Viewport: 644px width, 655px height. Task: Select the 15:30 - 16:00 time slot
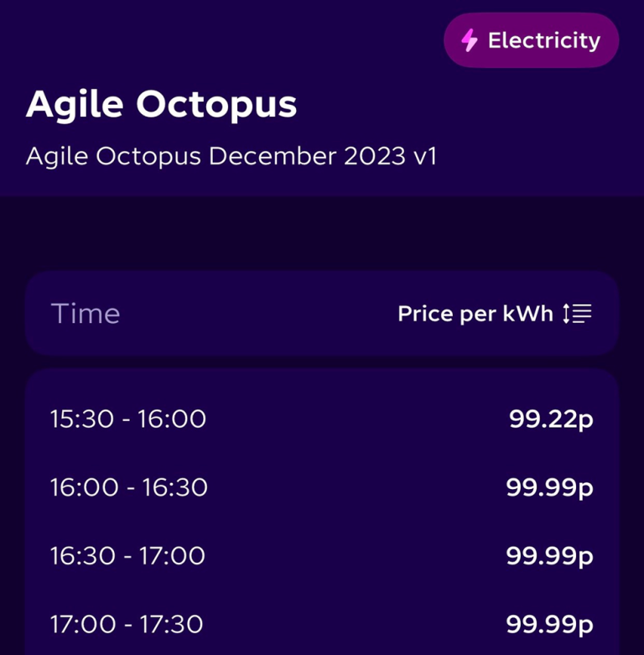pyautogui.click(x=128, y=418)
